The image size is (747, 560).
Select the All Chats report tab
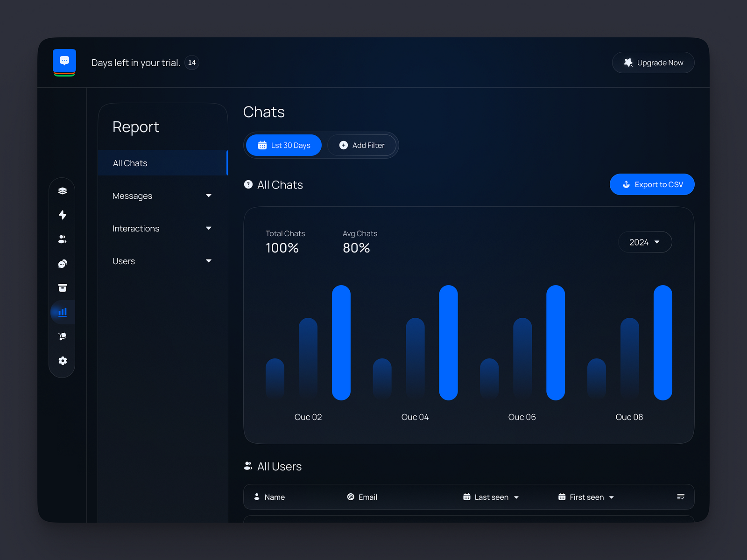[x=130, y=163]
